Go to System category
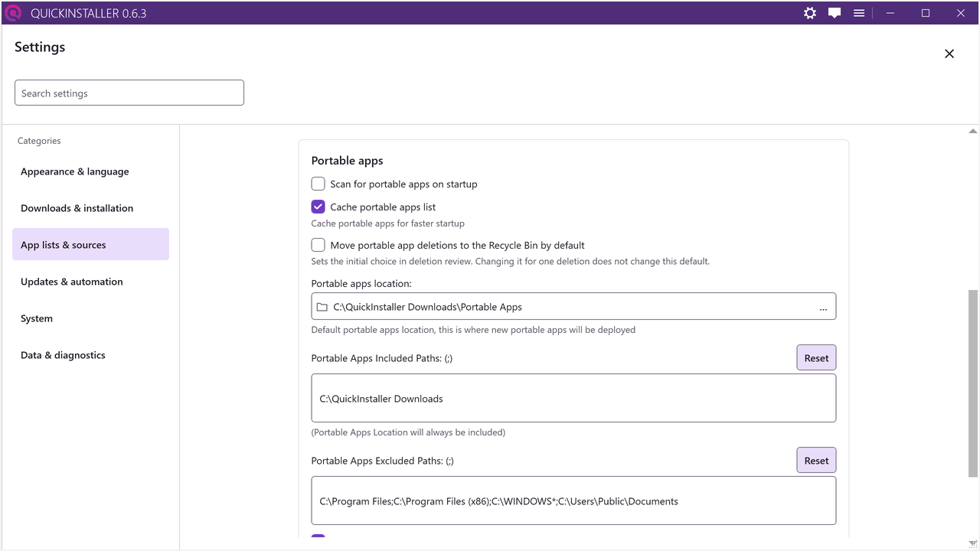The height and width of the screenshot is (551, 980). 90,318
